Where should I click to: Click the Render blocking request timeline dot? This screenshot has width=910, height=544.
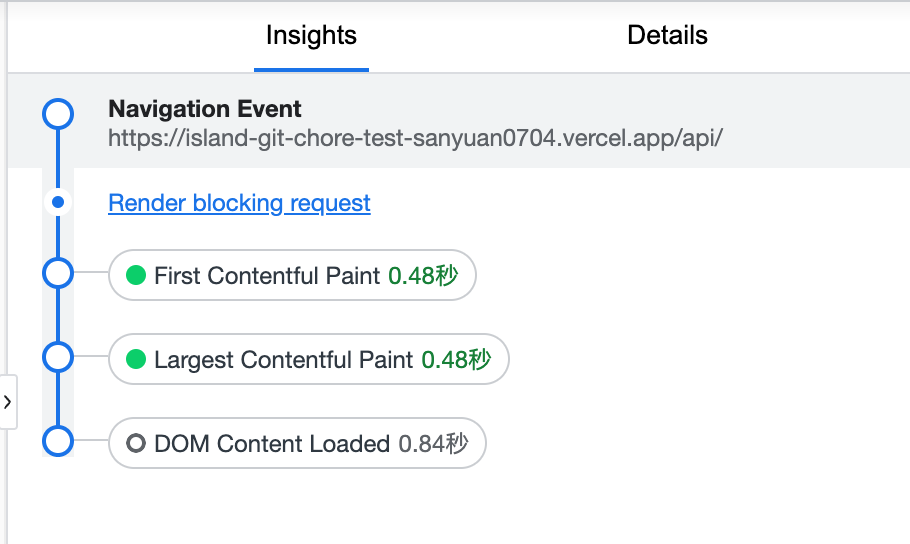coord(58,203)
